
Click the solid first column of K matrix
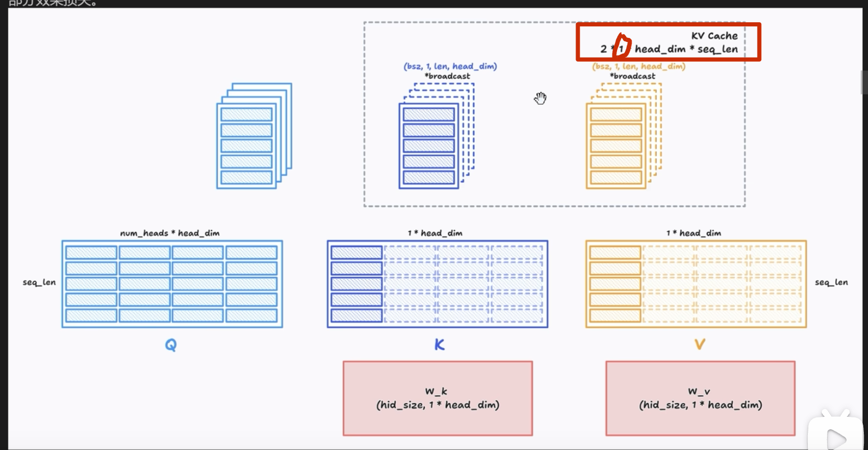point(356,284)
